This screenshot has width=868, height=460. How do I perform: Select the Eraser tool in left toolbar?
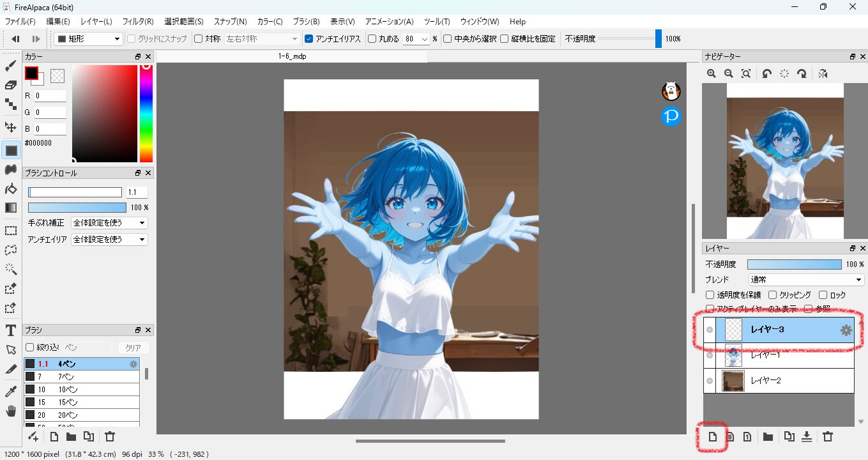(x=11, y=85)
